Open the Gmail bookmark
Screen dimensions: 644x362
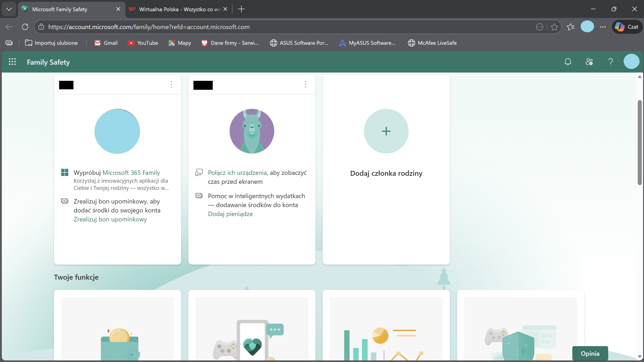106,43
